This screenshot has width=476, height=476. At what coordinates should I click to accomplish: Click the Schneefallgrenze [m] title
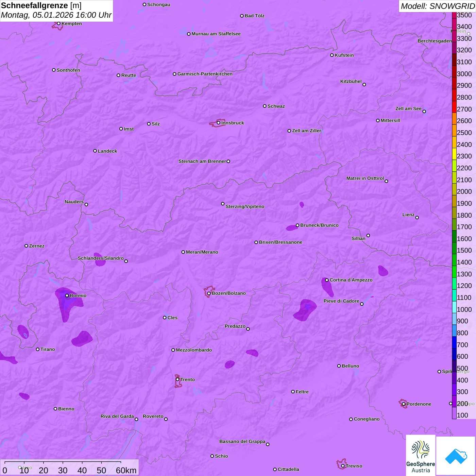41,5
